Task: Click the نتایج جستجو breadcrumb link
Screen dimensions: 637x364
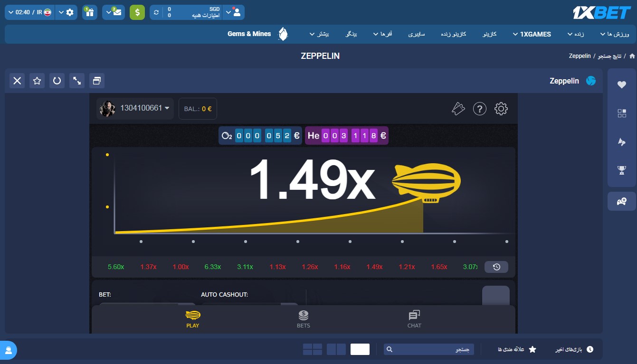Action: (610, 56)
